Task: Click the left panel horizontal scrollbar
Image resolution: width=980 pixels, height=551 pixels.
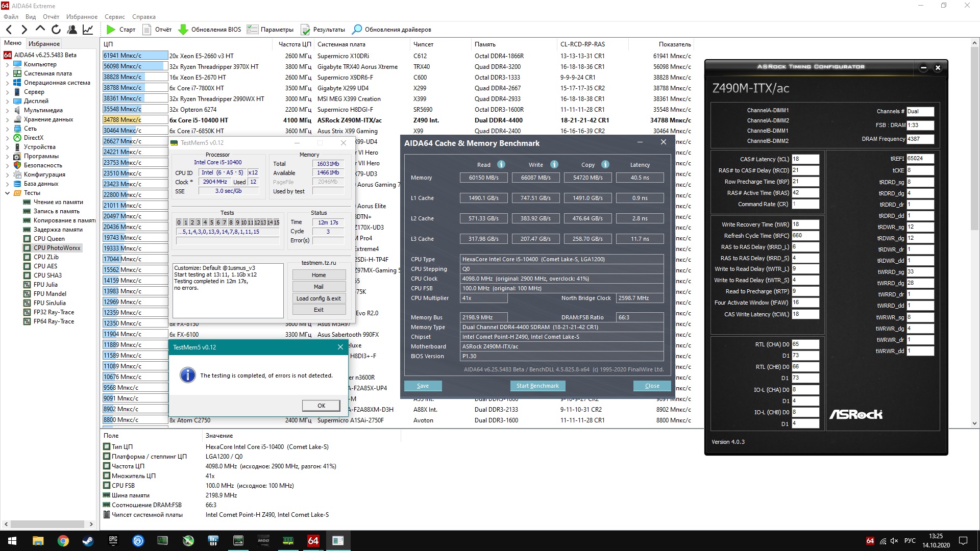Action: (x=47, y=524)
